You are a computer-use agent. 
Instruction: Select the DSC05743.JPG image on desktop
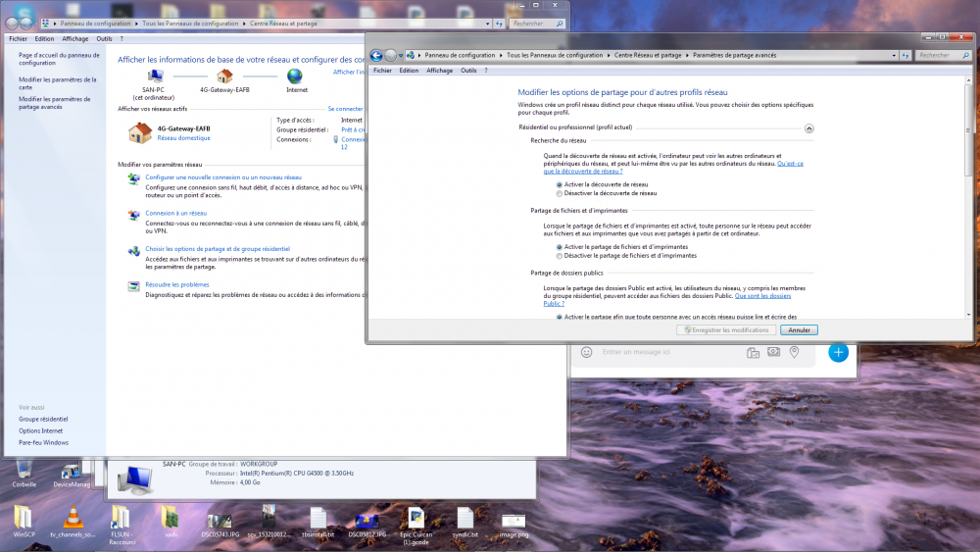tap(220, 524)
